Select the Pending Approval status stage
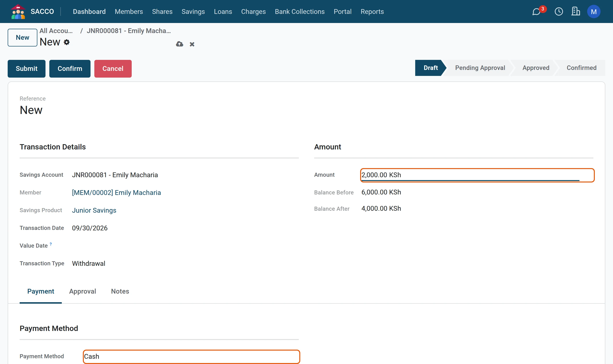This screenshot has height=364, width=613. coord(480,68)
